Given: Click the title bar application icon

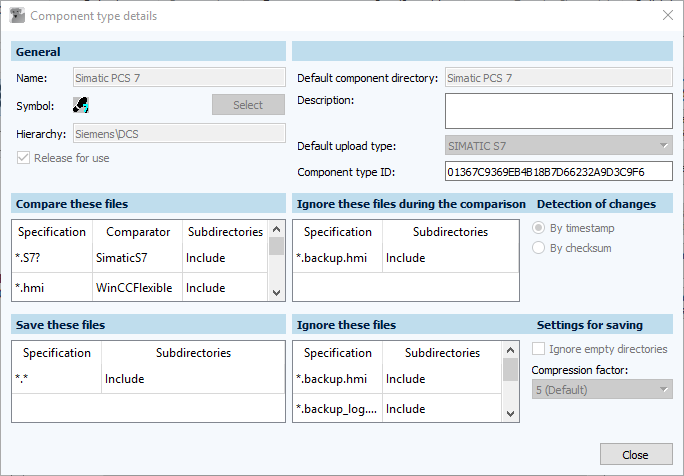Looking at the screenshot, I should 17,15.
